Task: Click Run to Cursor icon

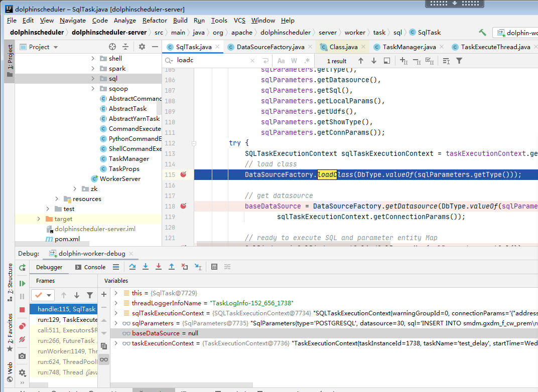Action: [198, 267]
